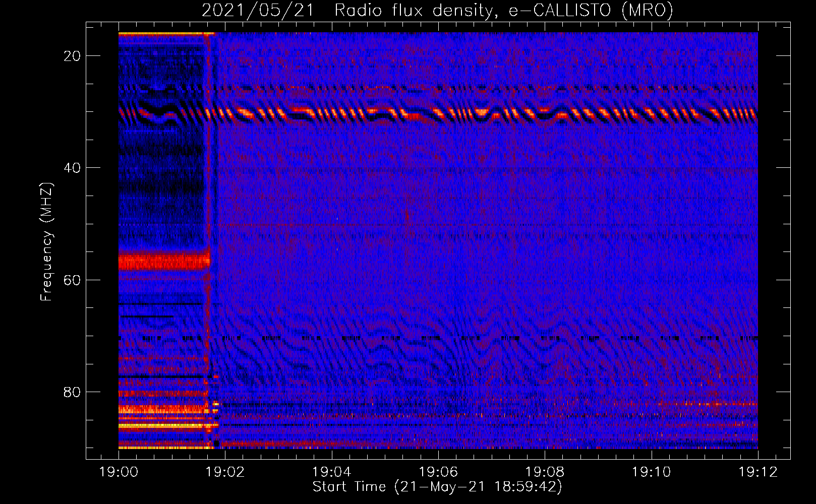This screenshot has height=504, width=816.
Task: Click the 'Start Time (21-May-21 18:59:42)' label
Action: pos(437,487)
